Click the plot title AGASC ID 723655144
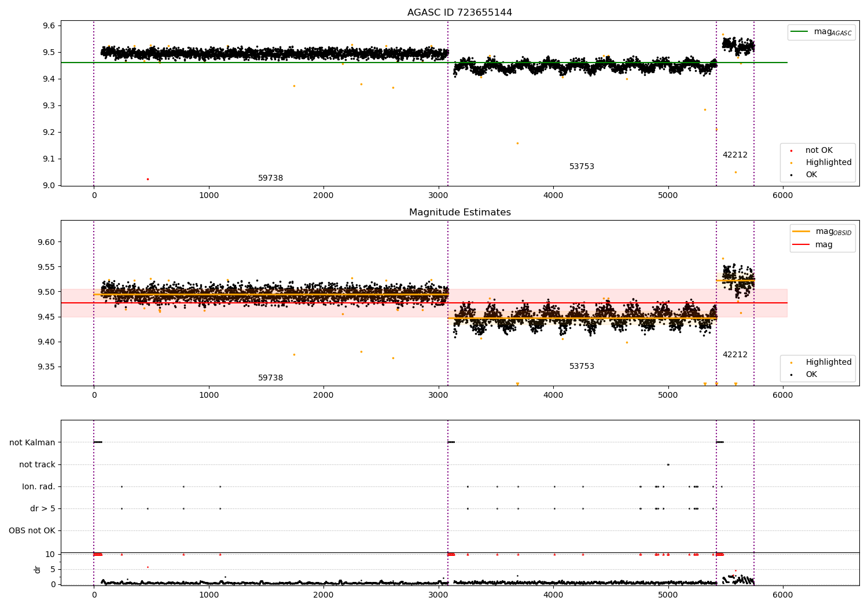Screen dimensions: 868x608 459,13
